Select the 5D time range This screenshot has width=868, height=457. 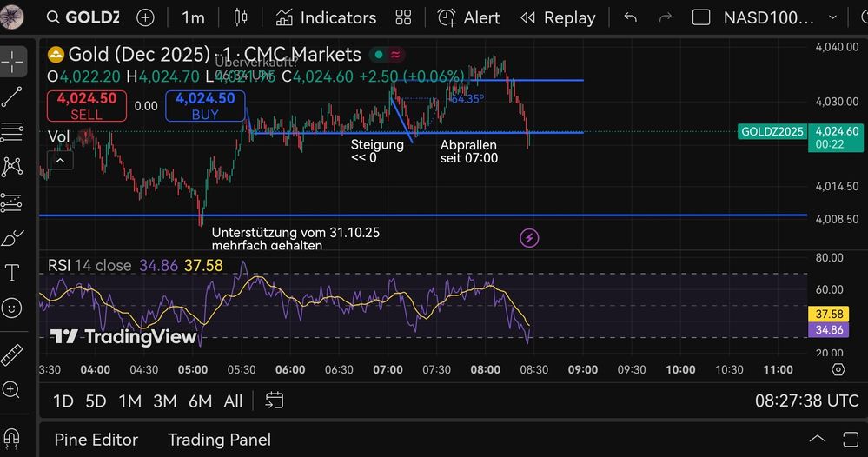tap(96, 401)
